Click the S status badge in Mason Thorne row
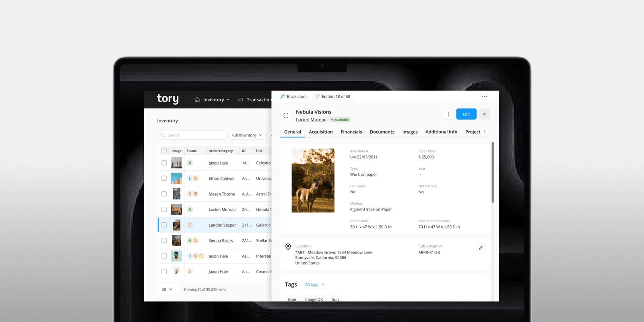The image size is (644, 322). pyautogui.click(x=190, y=194)
